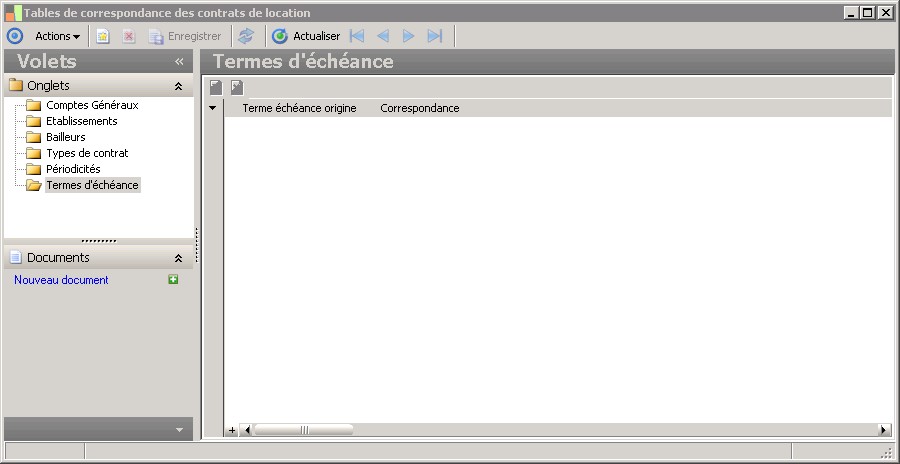Click the Etablissements folder icon

pos(34,121)
